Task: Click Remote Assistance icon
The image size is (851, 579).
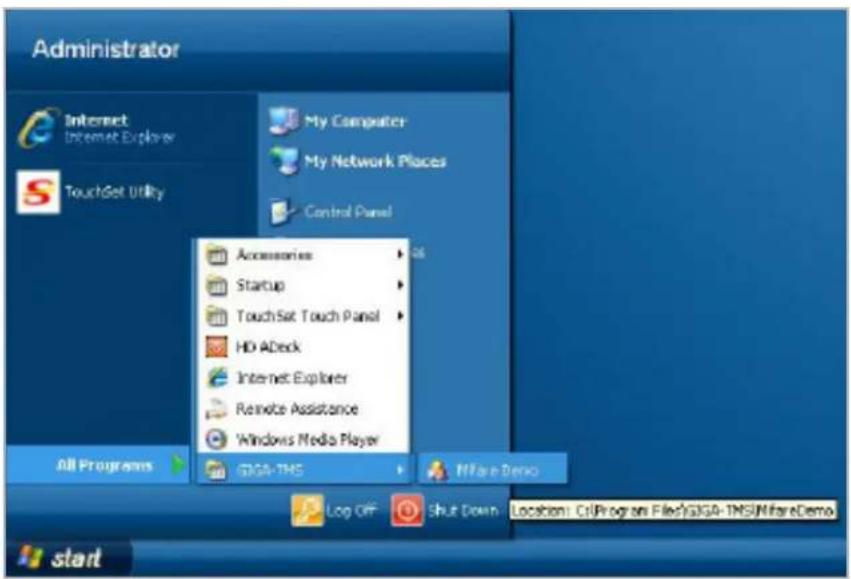Action: pos(217,409)
